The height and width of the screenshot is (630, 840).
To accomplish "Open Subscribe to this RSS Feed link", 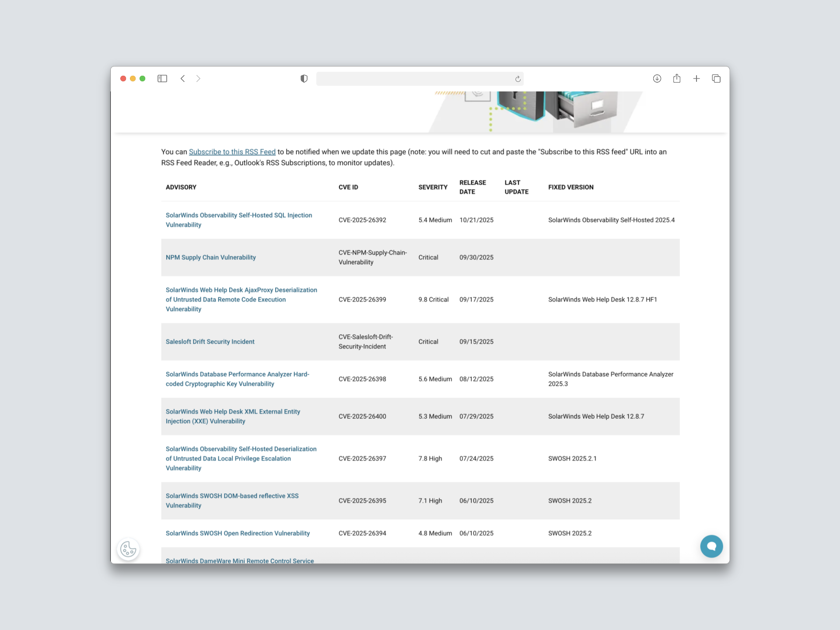I will tap(232, 152).
